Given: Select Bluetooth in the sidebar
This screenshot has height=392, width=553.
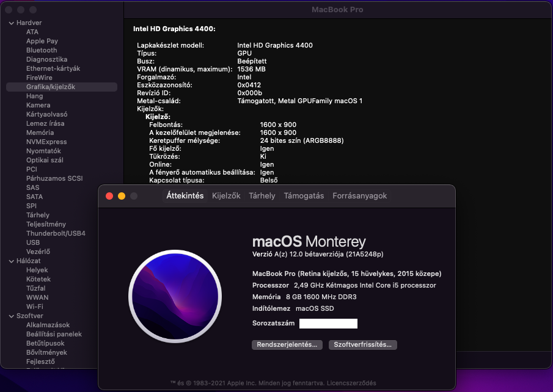Looking at the screenshot, I should click(42, 50).
